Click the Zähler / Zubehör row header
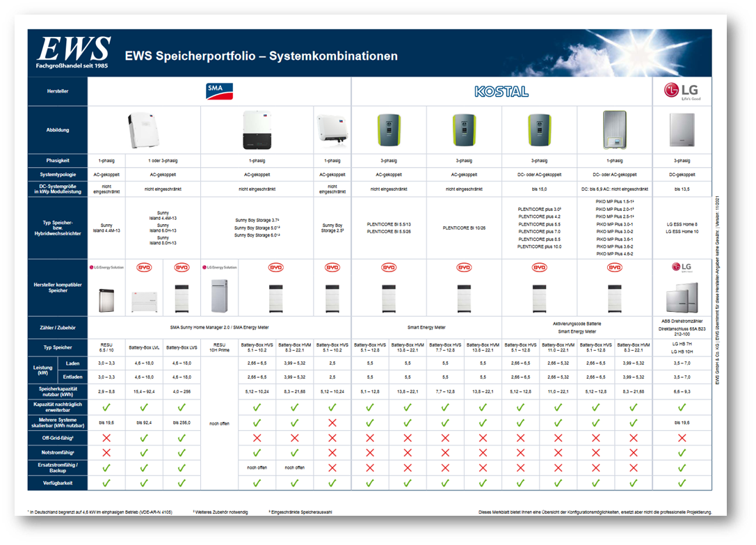Screen dimensions: 756x545 (x=58, y=326)
